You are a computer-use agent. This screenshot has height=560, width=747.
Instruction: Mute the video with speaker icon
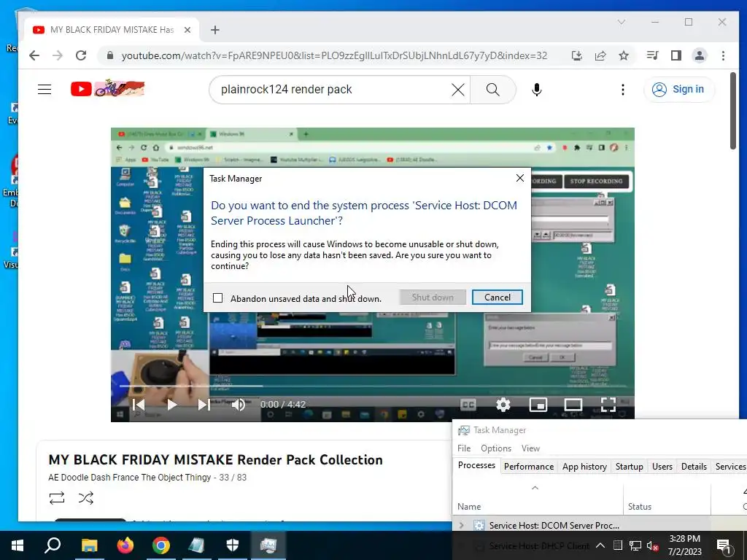[239, 405]
